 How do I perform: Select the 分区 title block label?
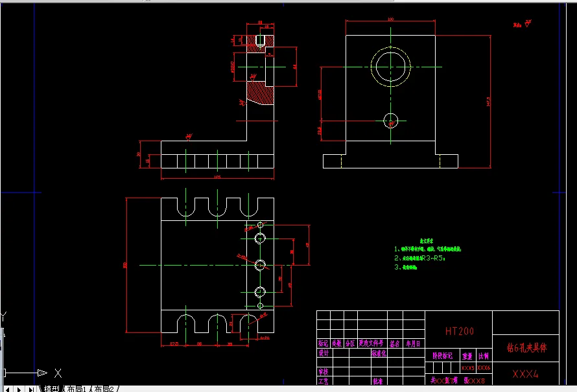coord(350,343)
